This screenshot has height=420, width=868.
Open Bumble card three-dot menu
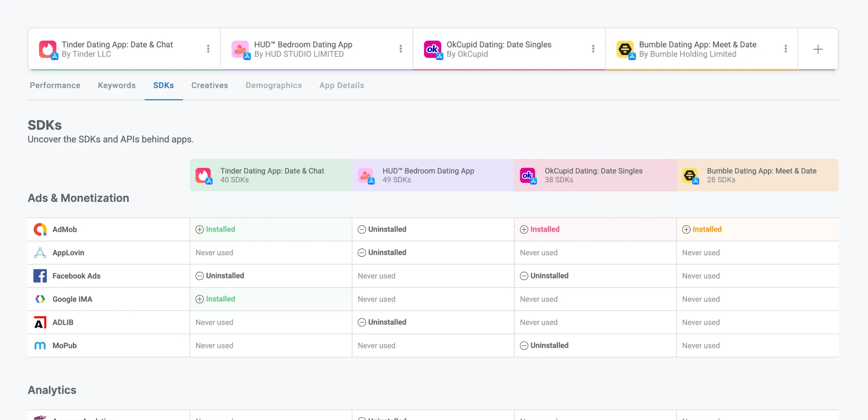785,49
